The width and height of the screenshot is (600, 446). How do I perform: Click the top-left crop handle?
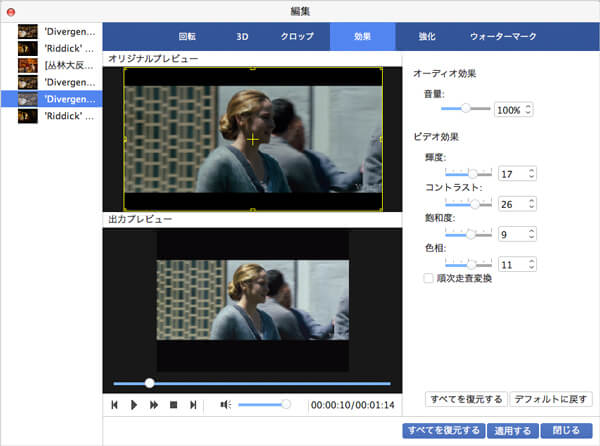tap(124, 69)
